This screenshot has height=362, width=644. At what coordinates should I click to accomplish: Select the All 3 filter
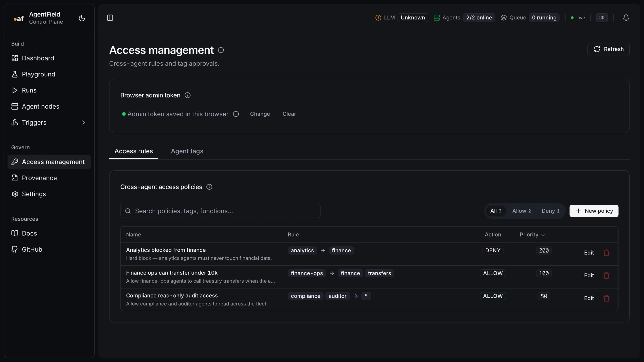click(x=496, y=211)
